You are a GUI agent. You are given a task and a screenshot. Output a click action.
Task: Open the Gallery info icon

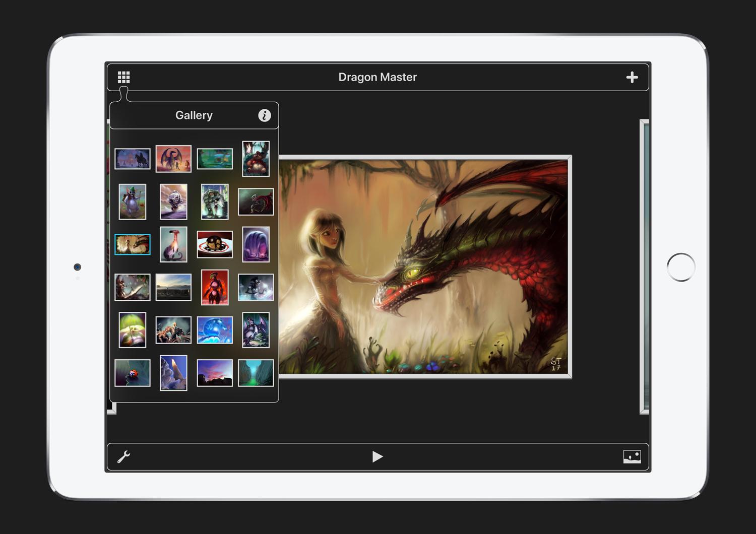point(265,115)
